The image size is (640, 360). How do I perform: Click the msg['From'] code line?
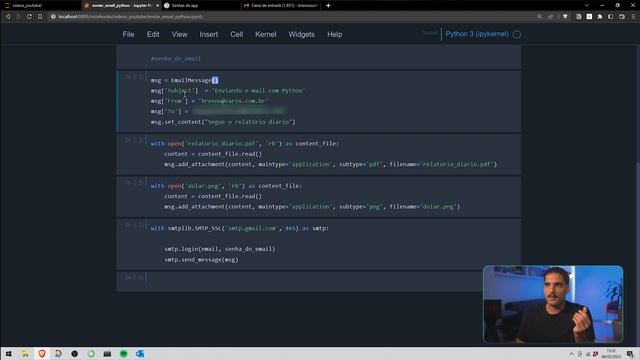coord(209,101)
